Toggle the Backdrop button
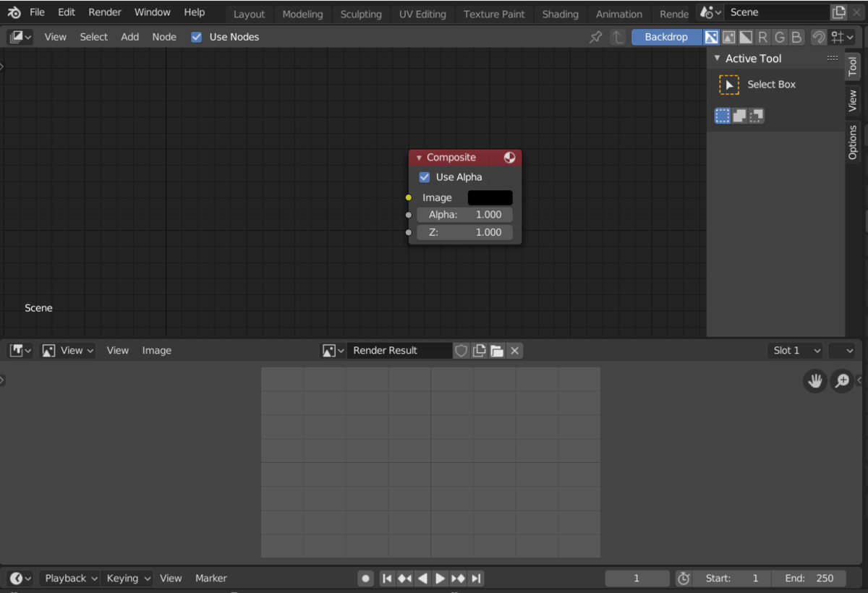Image resolution: width=868 pixels, height=593 pixels. 666,37
